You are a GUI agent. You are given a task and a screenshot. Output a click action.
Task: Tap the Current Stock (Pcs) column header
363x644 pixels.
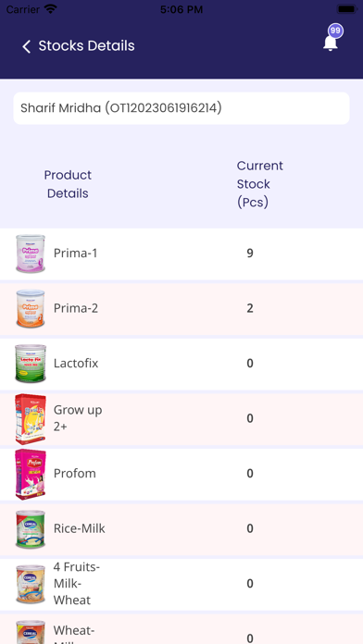(260, 184)
